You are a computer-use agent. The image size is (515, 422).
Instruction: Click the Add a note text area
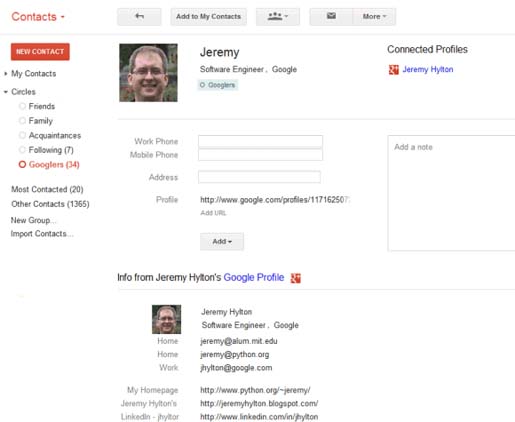pyautogui.click(x=451, y=193)
